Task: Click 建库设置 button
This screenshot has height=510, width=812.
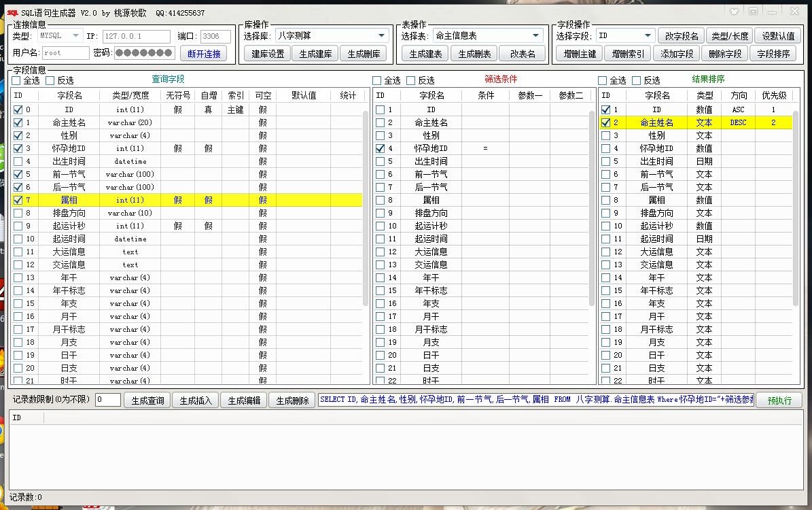Action: pos(268,54)
